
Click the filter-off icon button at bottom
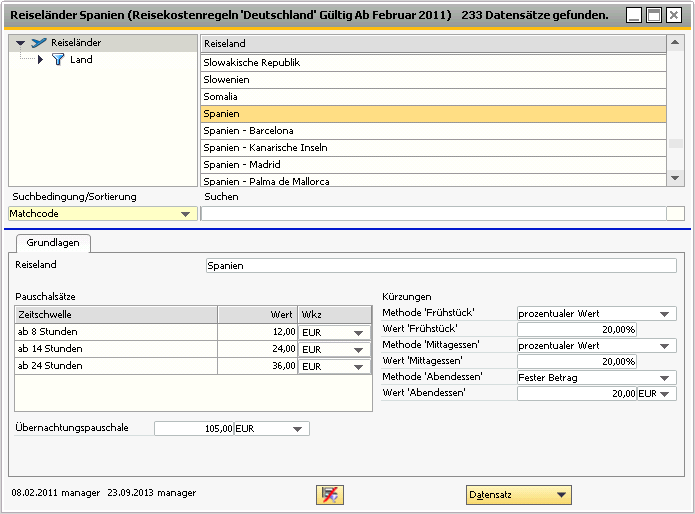point(330,495)
